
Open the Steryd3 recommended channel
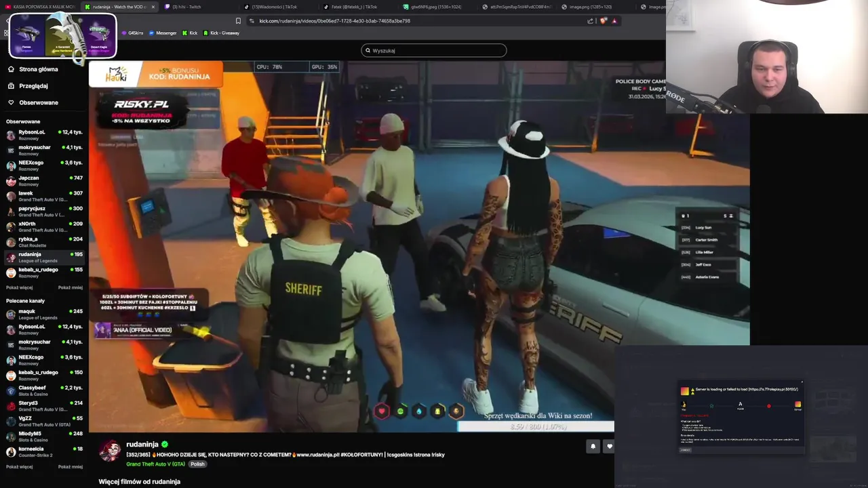(45, 406)
